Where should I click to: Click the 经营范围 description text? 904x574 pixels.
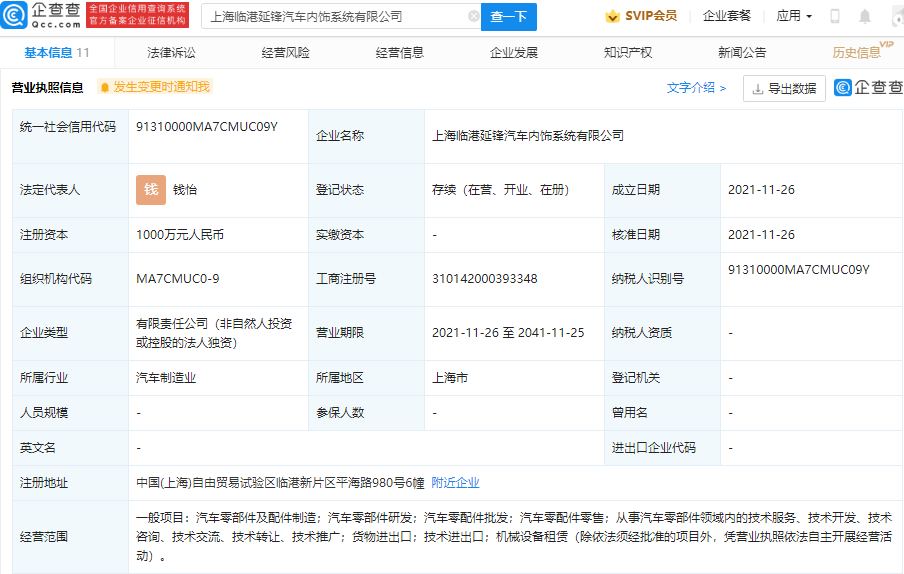(514, 537)
